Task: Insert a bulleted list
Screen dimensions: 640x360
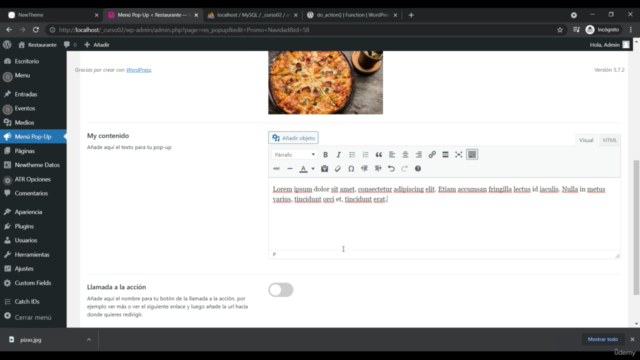Action: [352, 155]
